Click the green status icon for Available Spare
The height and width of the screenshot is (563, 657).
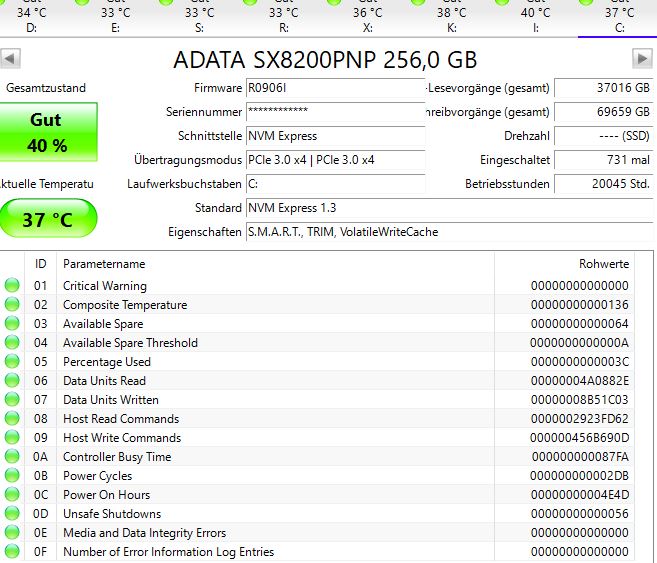click(12, 323)
